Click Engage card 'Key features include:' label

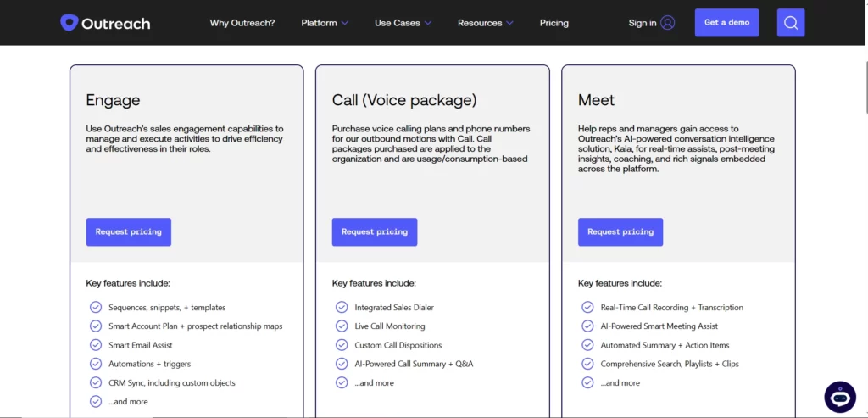pos(128,283)
